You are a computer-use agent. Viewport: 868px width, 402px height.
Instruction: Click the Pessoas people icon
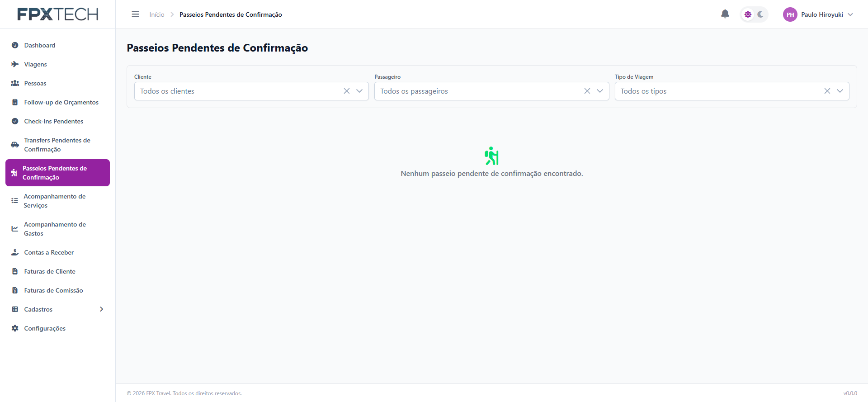click(15, 83)
